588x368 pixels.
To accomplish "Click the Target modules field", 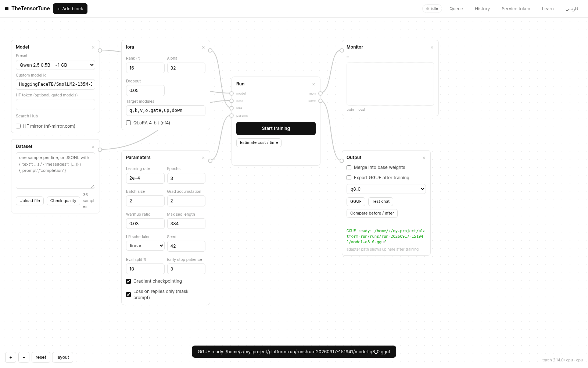I will [x=166, y=110].
